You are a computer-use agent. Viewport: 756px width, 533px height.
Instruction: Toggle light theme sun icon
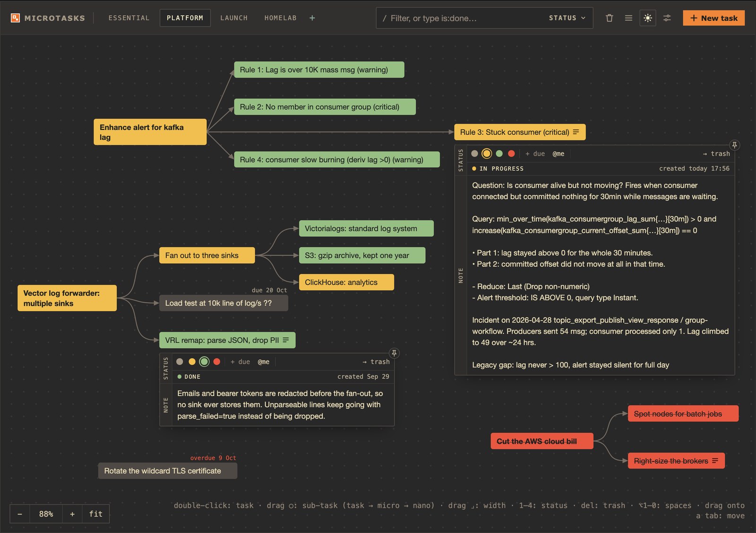(648, 18)
